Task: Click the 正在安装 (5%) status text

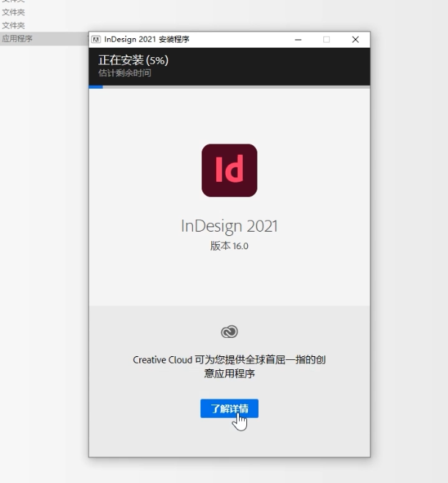Action: tap(133, 60)
